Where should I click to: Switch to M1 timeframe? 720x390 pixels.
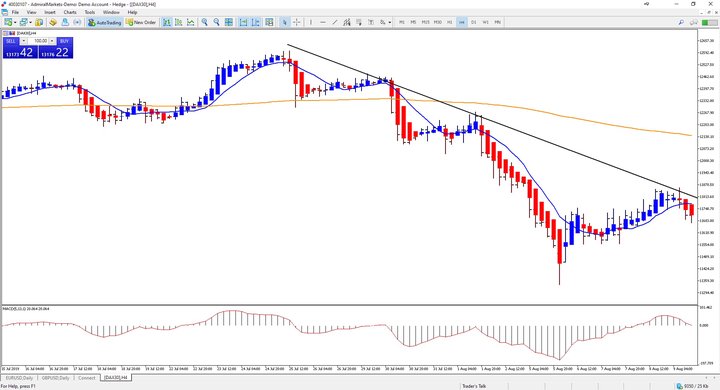pyautogui.click(x=402, y=22)
